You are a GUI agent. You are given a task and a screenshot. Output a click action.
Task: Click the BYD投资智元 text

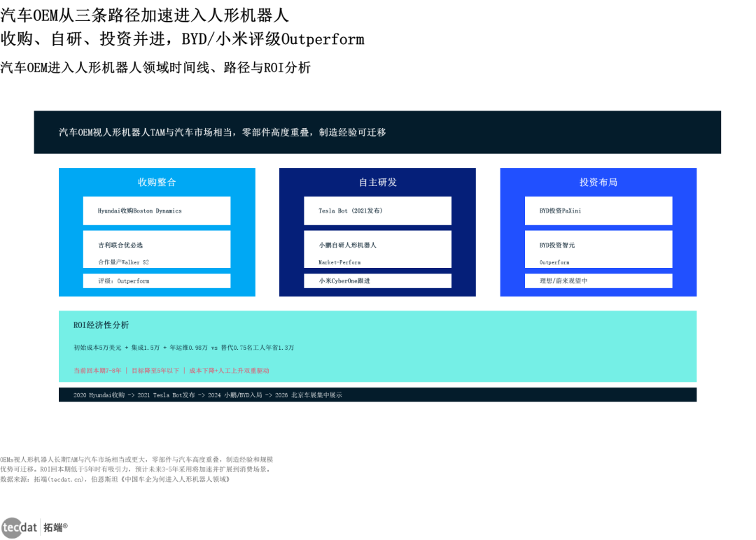(557, 246)
